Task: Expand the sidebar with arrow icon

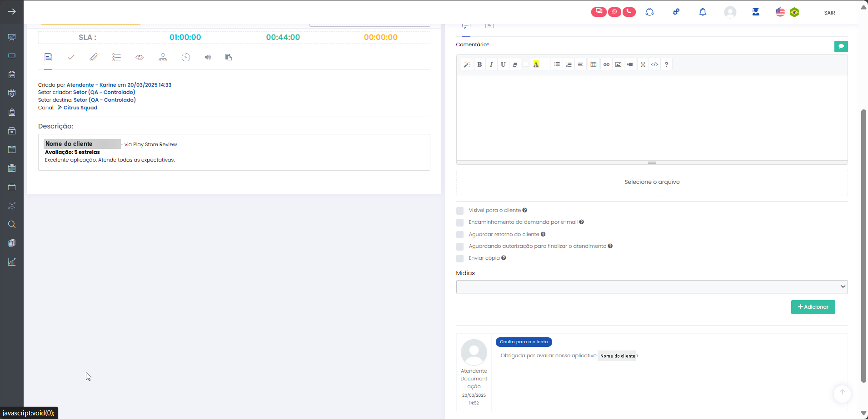Action: tap(12, 11)
